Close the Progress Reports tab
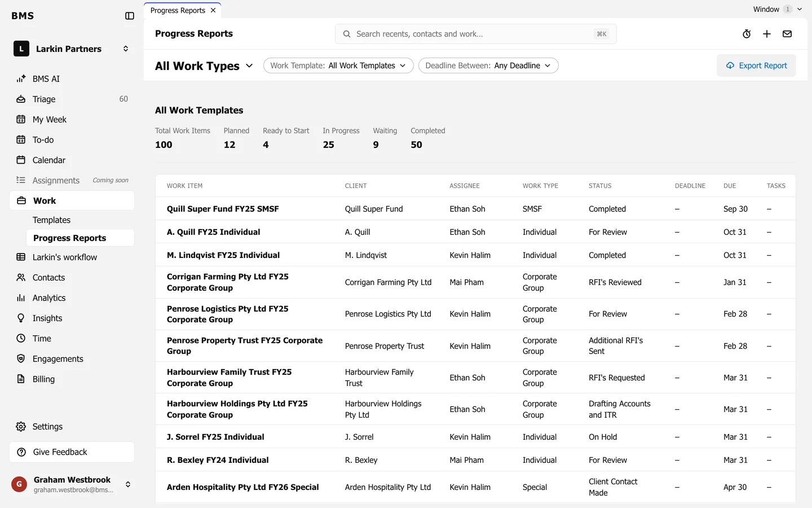The width and height of the screenshot is (812, 508). click(213, 10)
